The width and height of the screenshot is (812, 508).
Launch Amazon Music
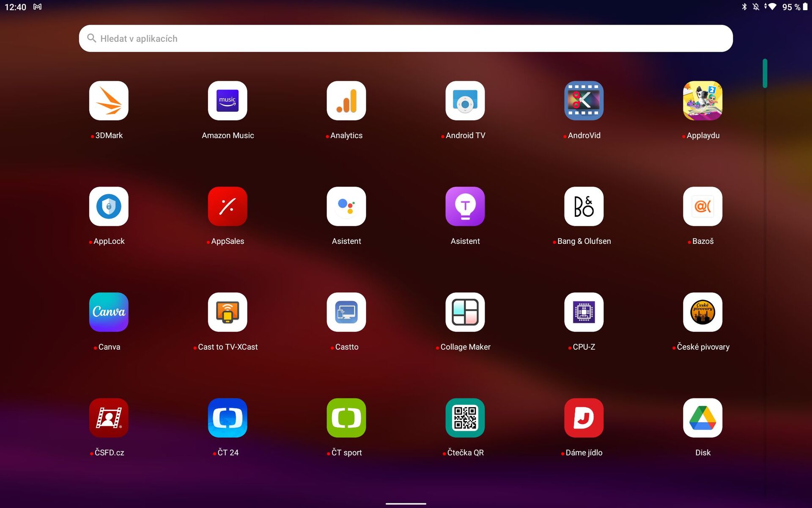(x=228, y=101)
